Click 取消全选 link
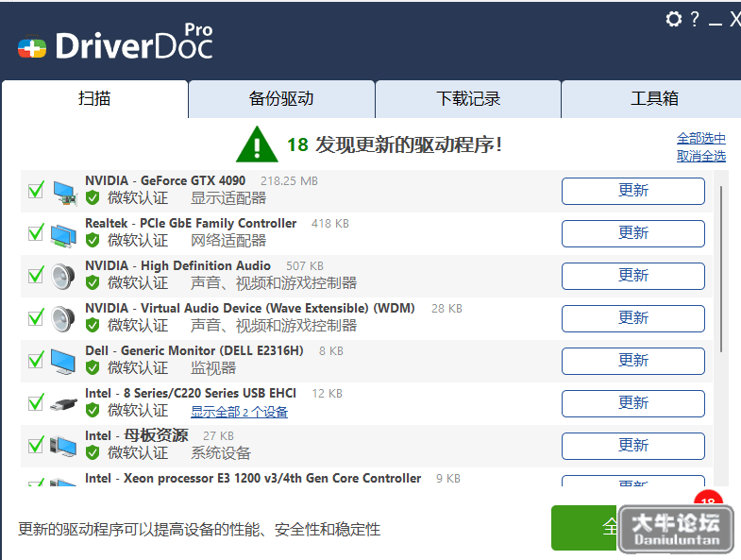The height and width of the screenshot is (560, 741). click(700, 156)
